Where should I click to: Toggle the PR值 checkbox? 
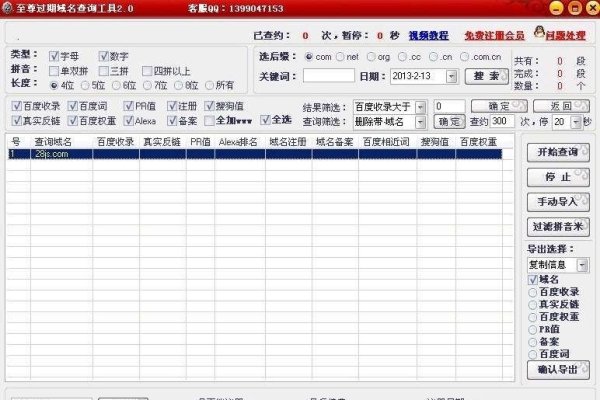tap(129, 106)
